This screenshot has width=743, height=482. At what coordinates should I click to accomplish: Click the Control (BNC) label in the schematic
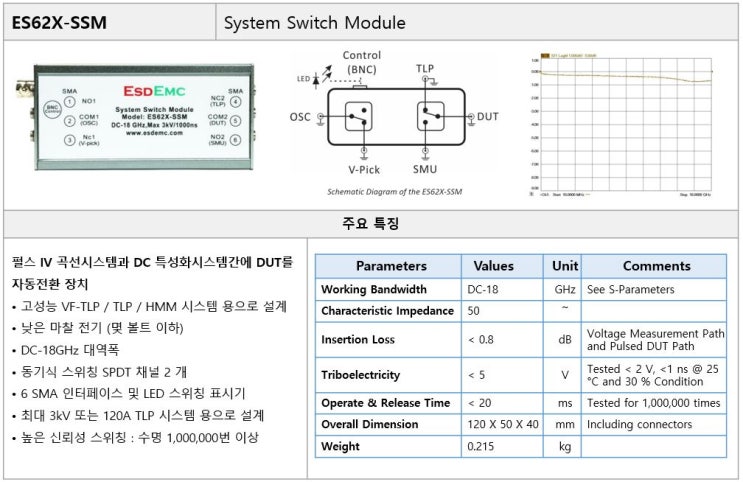click(x=362, y=62)
